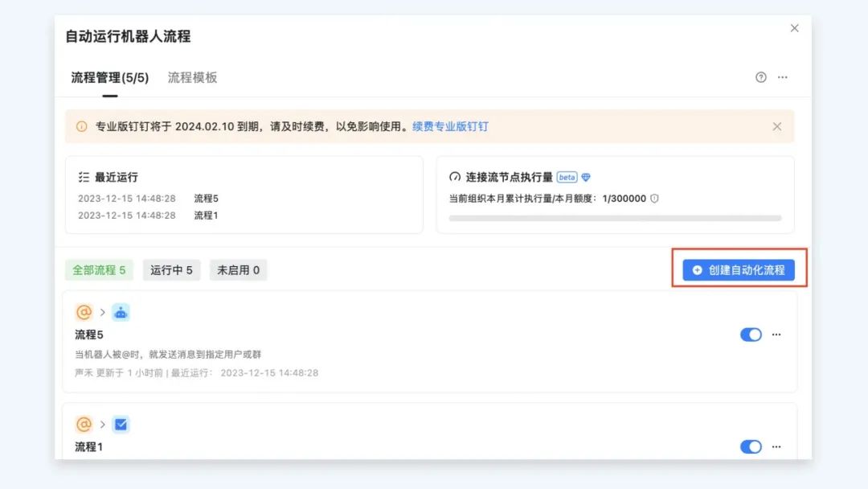The width and height of the screenshot is (868, 489).
Task: Toggle off the 流程1 switch
Action: pos(751,447)
